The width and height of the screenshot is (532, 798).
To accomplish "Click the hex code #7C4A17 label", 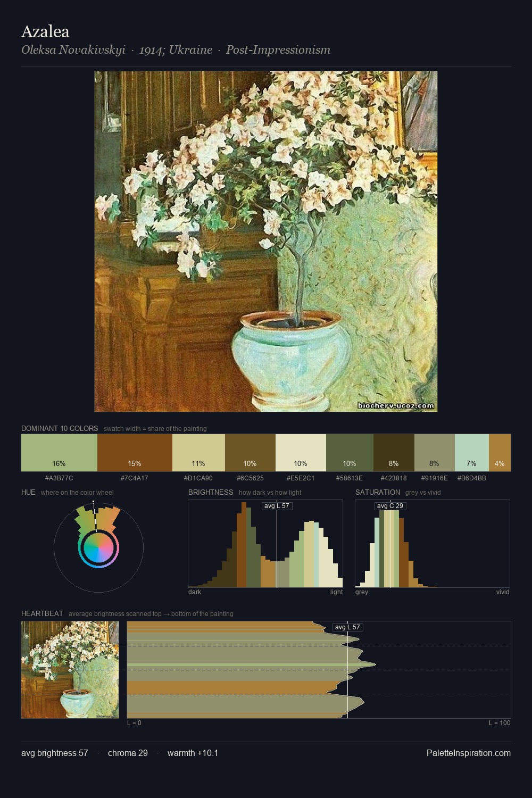I will pyautogui.click(x=135, y=478).
